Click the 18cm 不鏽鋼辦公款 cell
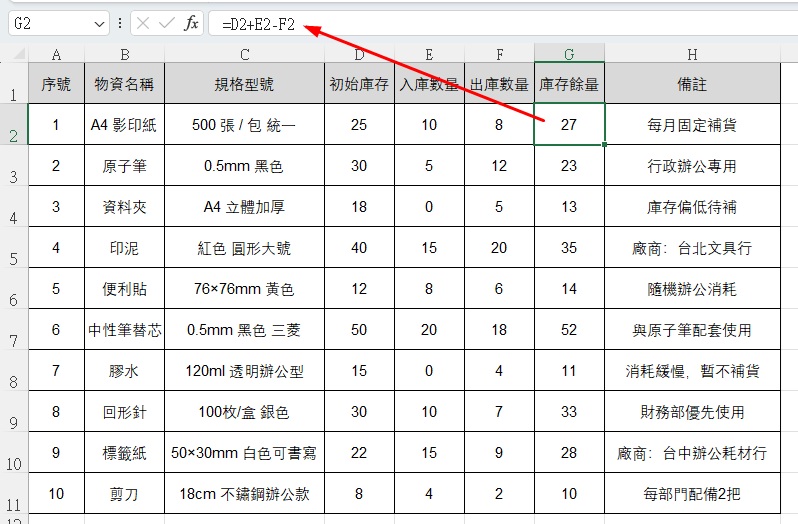The width and height of the screenshot is (798, 524). [244, 493]
